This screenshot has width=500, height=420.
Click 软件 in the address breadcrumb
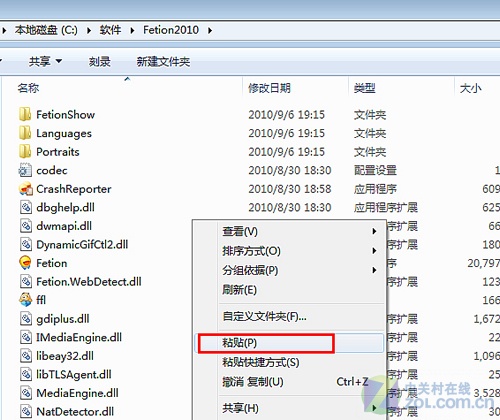coord(110,30)
